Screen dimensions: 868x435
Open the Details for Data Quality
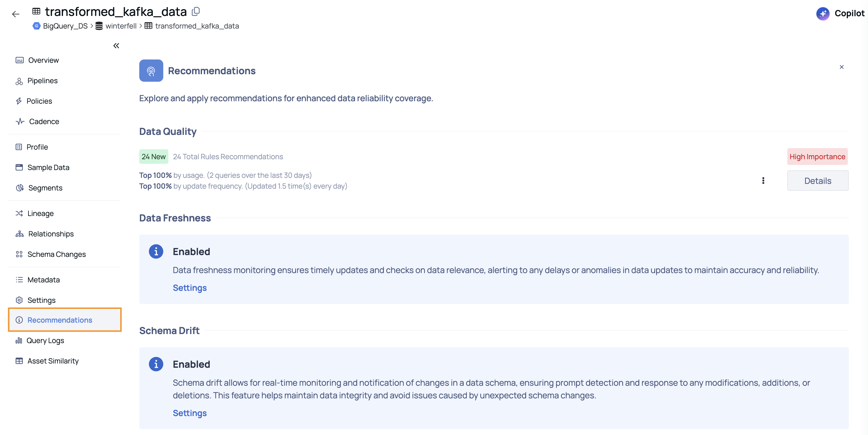click(x=818, y=181)
